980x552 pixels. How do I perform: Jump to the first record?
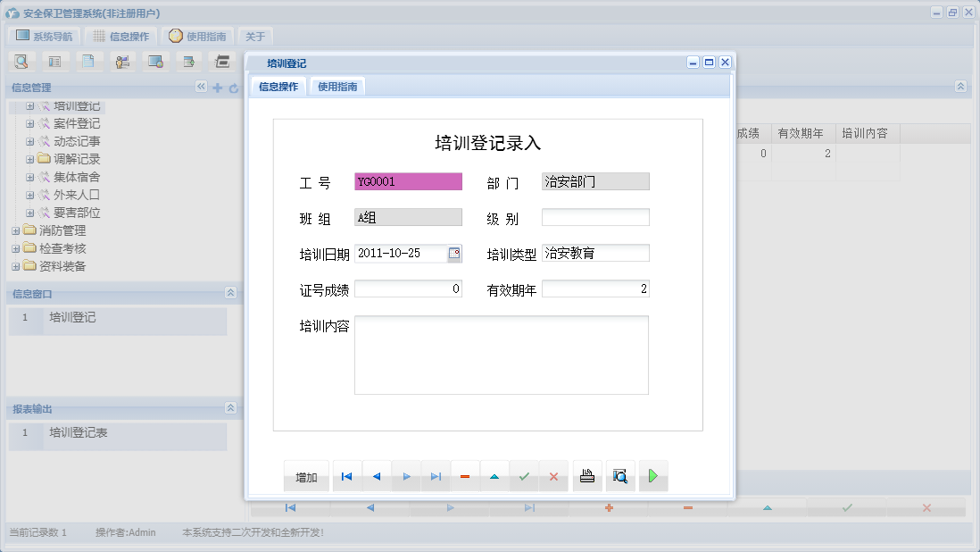coord(346,476)
